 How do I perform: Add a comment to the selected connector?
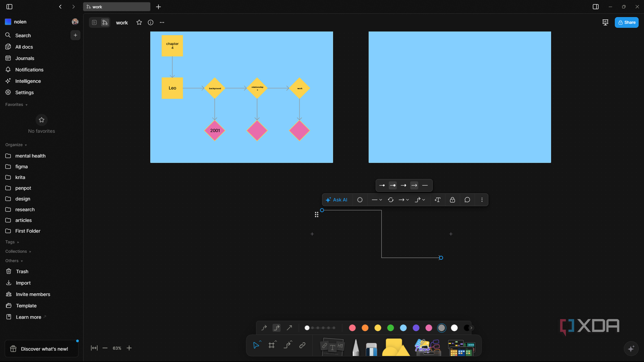point(467,199)
